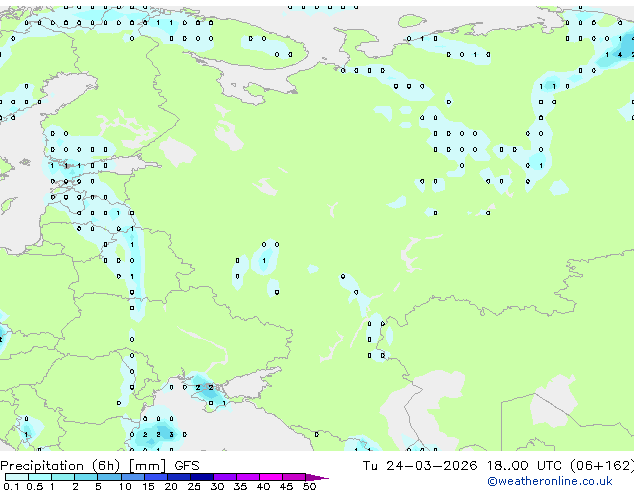
Task: Select the 45–50 mm legend color segment
Action: [x=294, y=477]
